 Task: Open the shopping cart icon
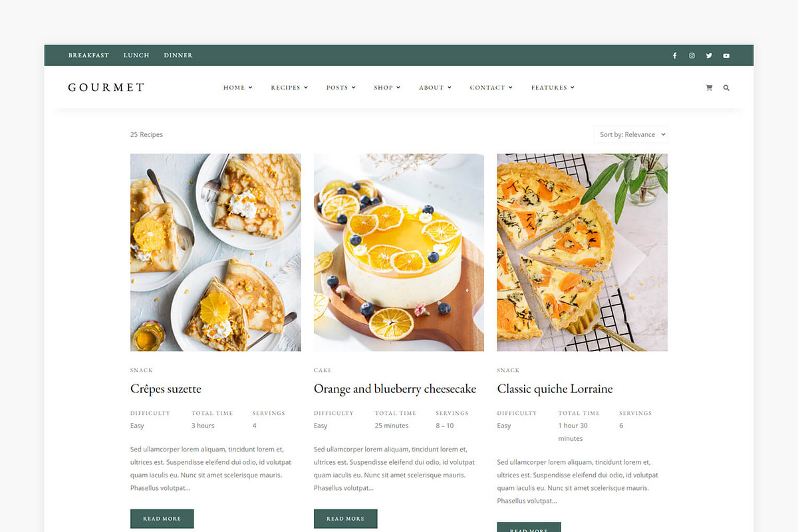pyautogui.click(x=709, y=88)
